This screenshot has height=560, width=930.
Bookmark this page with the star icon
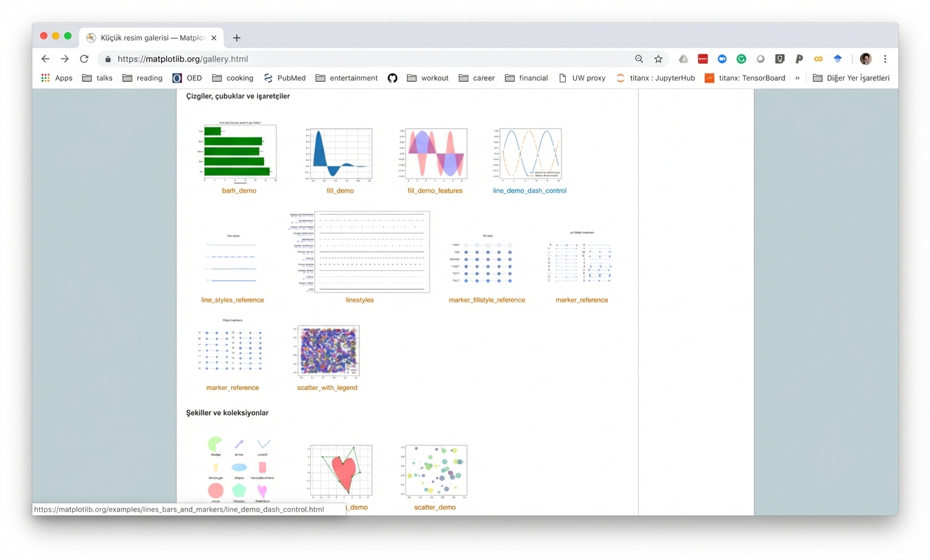coord(658,59)
